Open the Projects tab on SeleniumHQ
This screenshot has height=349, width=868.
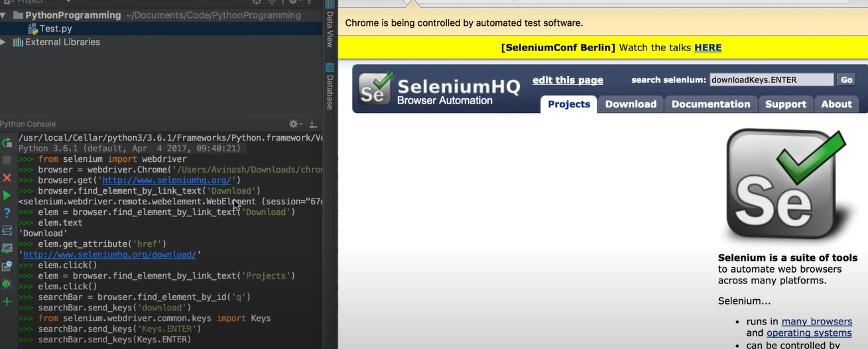point(569,104)
